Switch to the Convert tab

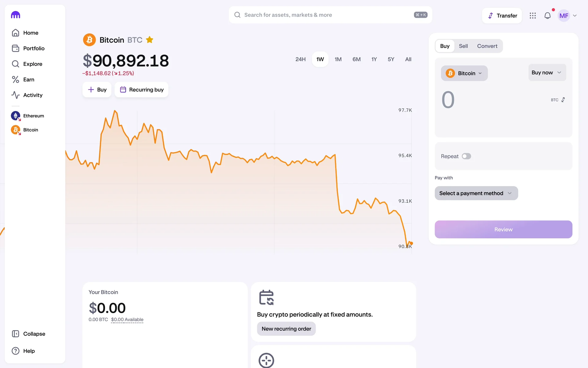[x=487, y=46]
